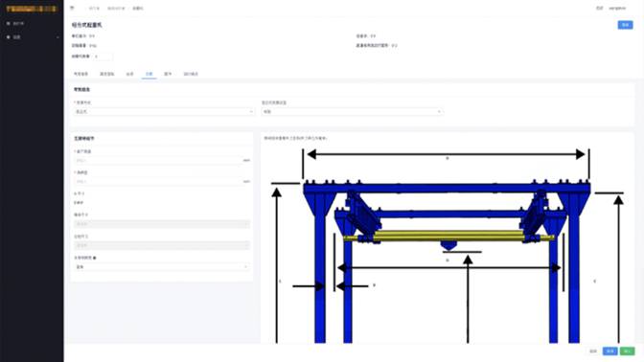Expand the second sidebar menu chevron

57,37
